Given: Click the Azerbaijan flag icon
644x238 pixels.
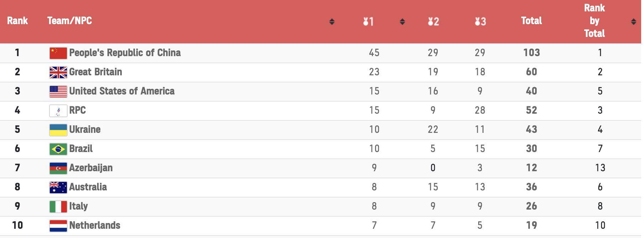Looking at the screenshot, I should point(58,168).
